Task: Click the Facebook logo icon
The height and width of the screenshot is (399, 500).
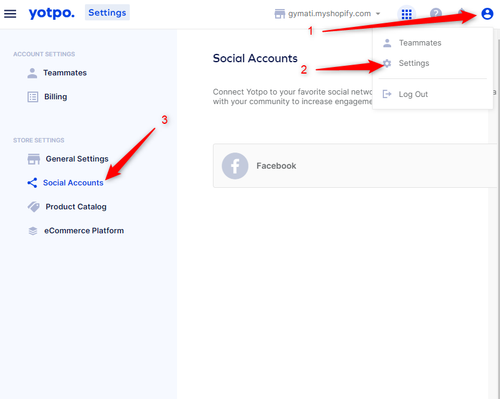Action: point(235,166)
